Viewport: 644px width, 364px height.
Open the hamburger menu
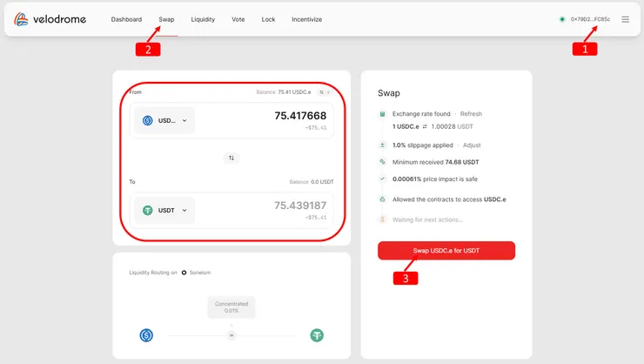625,19
